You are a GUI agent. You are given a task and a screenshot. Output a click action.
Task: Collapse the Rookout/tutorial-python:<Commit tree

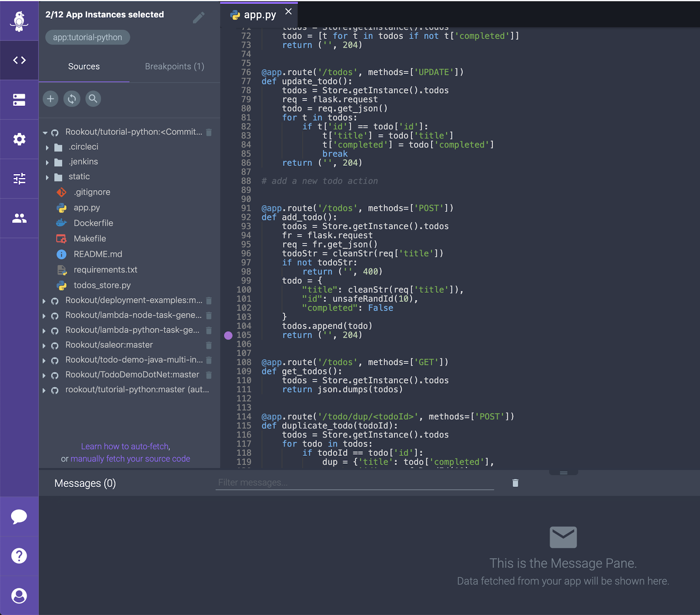tap(45, 132)
